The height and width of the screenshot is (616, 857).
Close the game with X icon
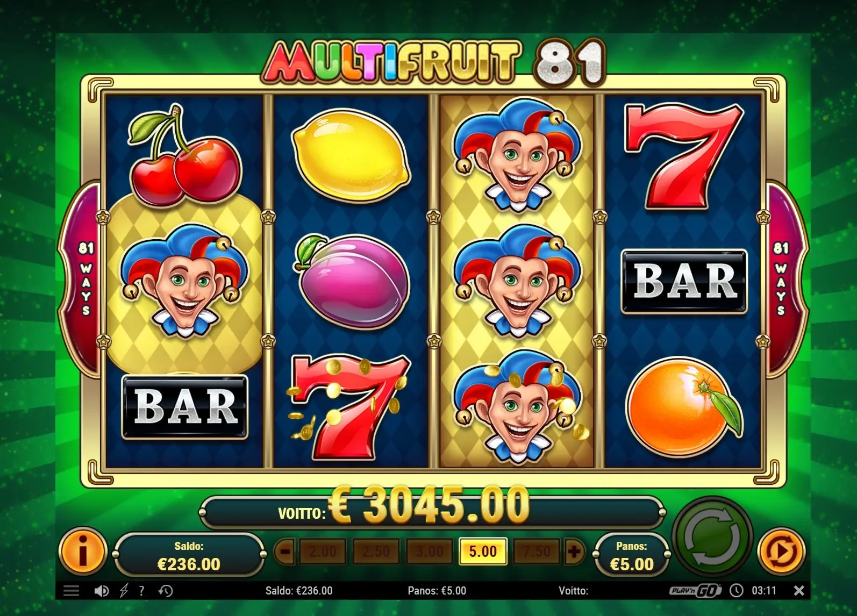[799, 591]
